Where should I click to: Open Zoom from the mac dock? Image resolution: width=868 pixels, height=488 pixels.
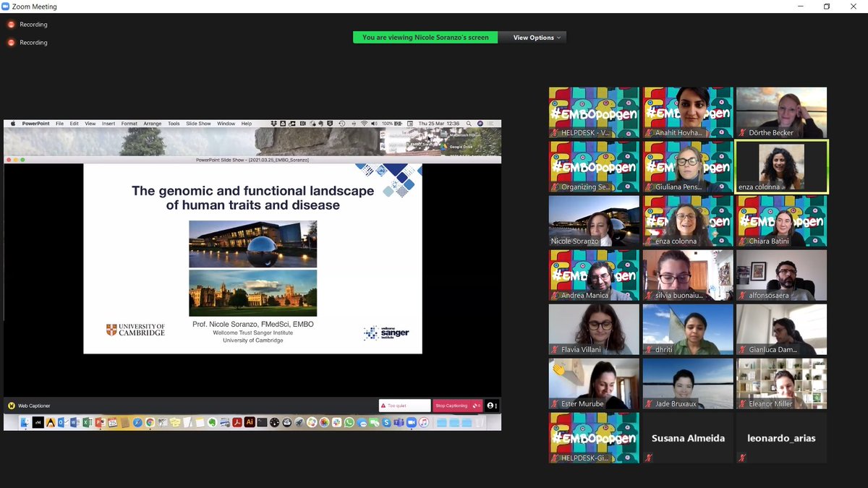[412, 422]
